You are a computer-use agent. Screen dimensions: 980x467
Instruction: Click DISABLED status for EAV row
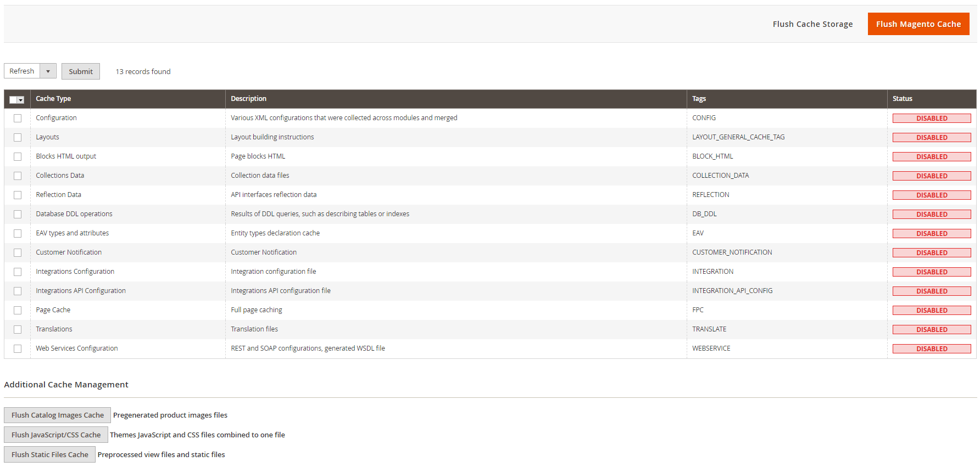(932, 233)
